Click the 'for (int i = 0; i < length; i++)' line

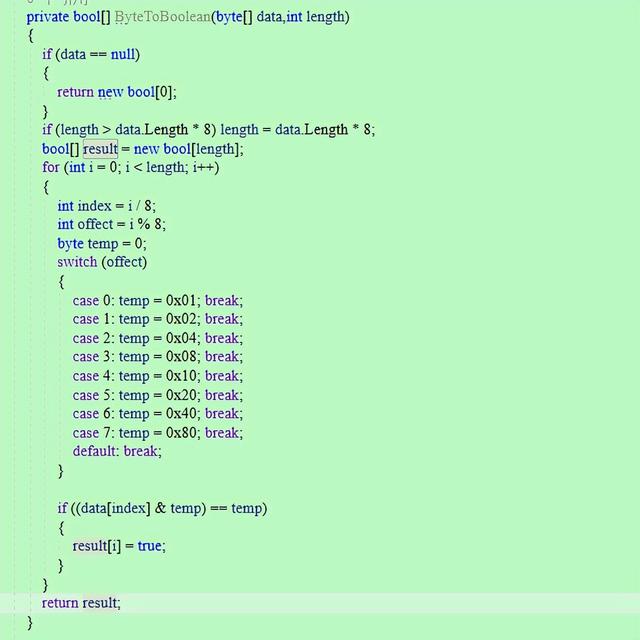[131, 168]
